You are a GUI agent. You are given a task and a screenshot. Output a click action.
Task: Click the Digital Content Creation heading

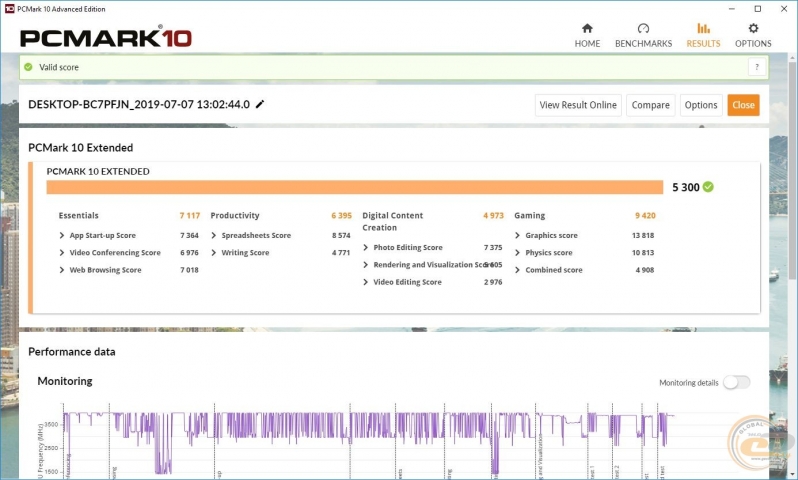point(392,221)
